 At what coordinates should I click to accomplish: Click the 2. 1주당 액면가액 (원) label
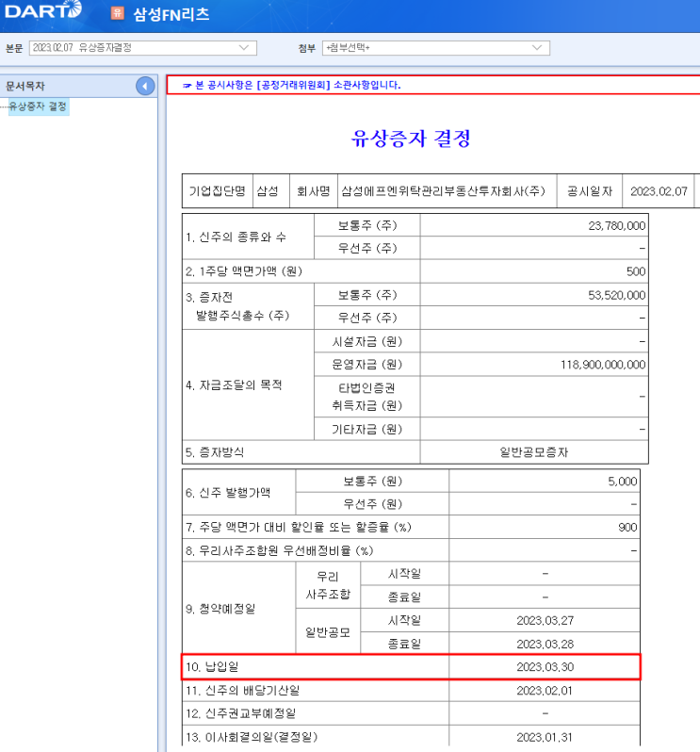pyautogui.click(x=244, y=271)
